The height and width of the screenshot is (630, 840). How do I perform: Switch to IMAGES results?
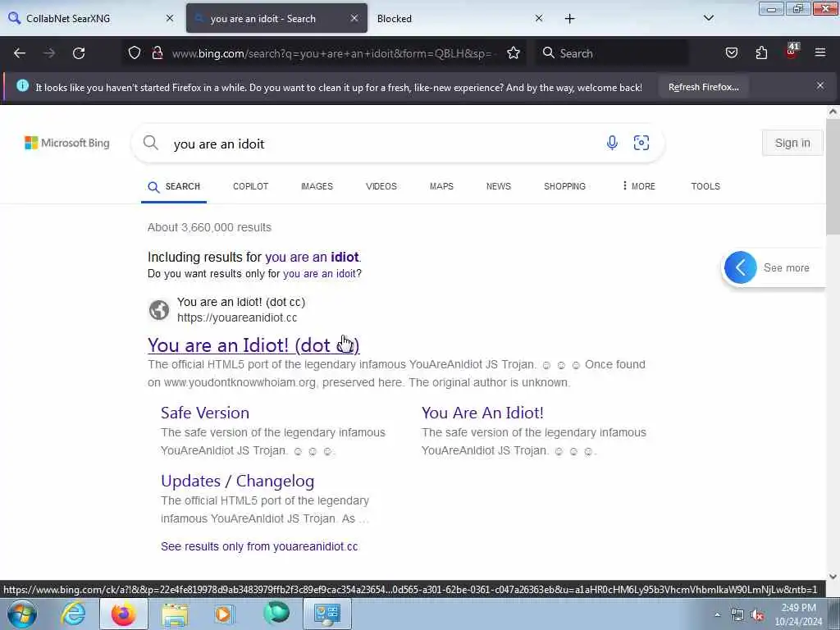317,186
